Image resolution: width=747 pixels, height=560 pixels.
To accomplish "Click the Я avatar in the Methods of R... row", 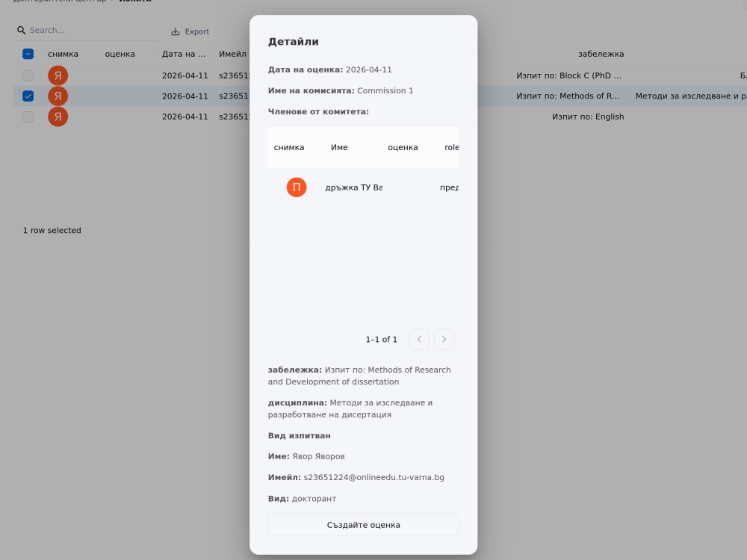I will (x=58, y=96).
